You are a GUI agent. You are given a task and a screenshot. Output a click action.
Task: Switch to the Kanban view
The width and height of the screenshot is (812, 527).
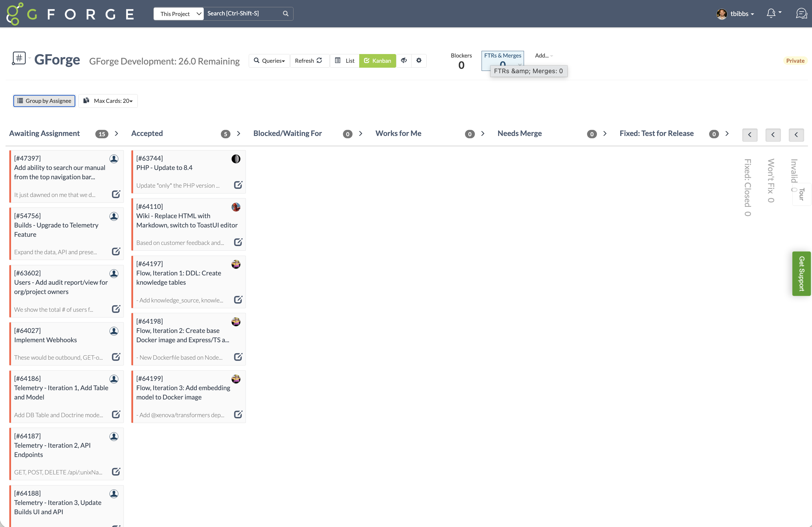[377, 61]
